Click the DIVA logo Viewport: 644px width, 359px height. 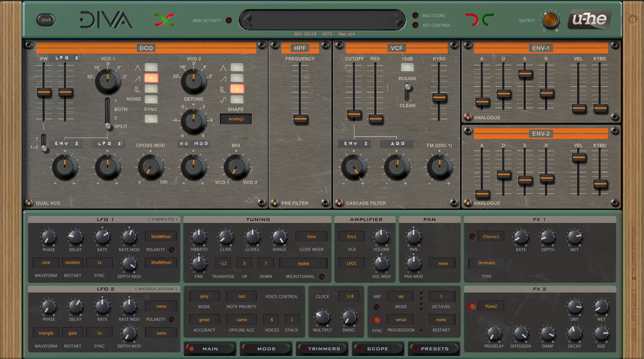106,20
